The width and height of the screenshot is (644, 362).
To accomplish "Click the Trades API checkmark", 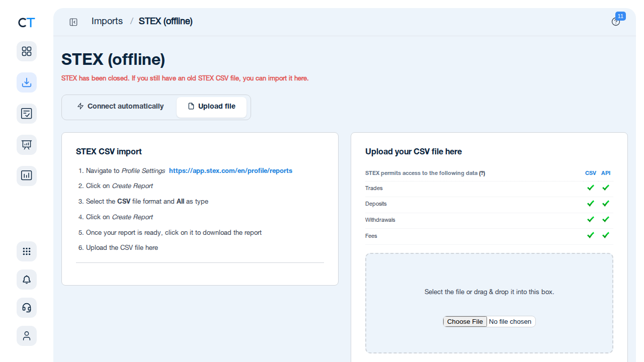I will (606, 188).
